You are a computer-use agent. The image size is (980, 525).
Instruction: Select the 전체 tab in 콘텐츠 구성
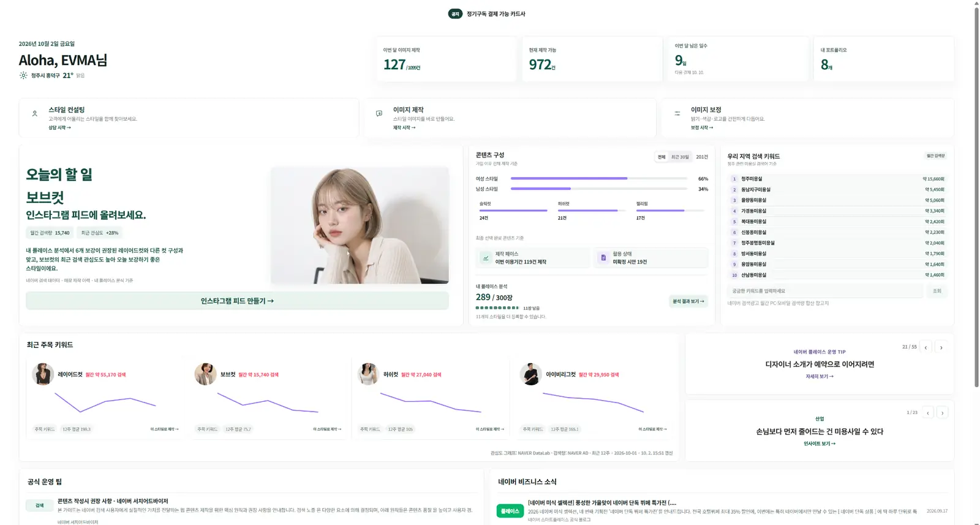click(661, 157)
